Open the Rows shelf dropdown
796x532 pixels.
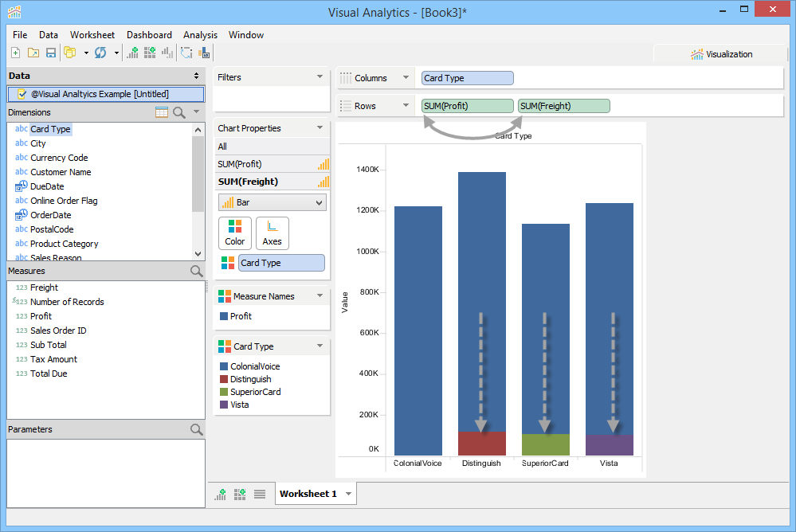[x=406, y=105]
